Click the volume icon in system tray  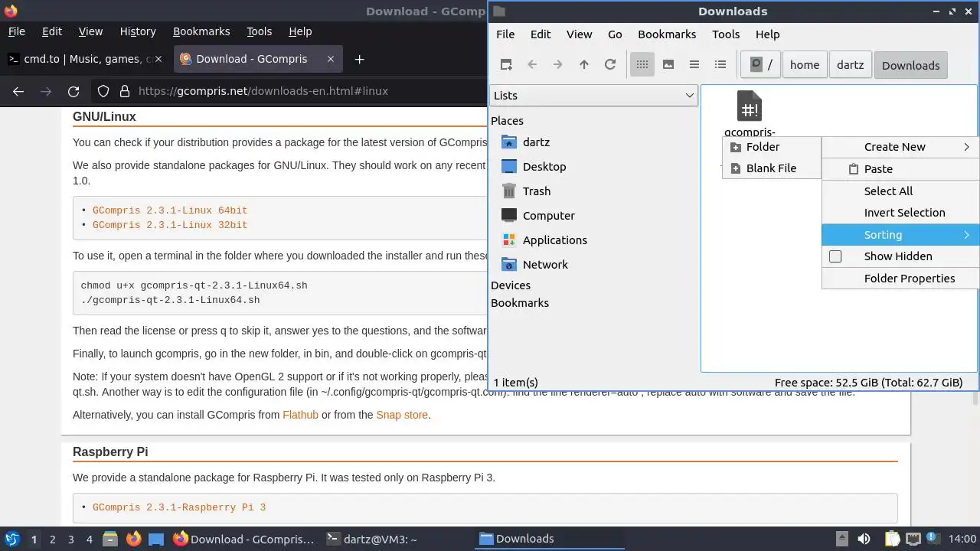[x=864, y=539]
